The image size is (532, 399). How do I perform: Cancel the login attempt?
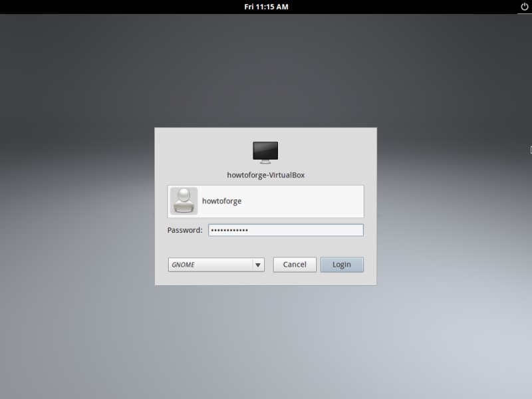coord(295,265)
